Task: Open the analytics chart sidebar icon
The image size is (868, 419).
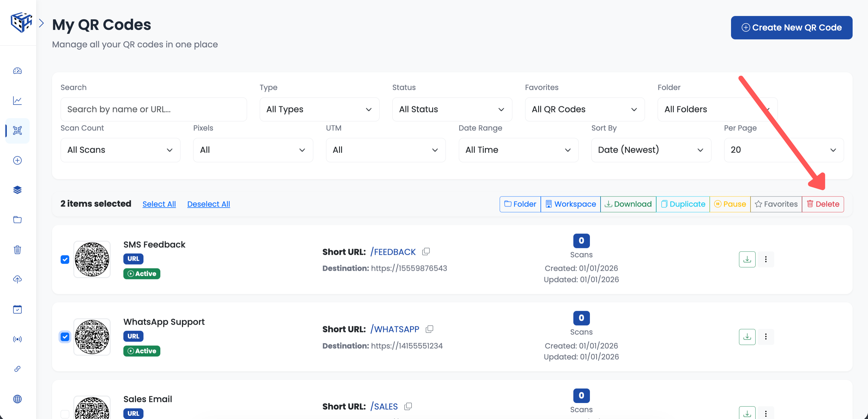Action: pos(17,100)
